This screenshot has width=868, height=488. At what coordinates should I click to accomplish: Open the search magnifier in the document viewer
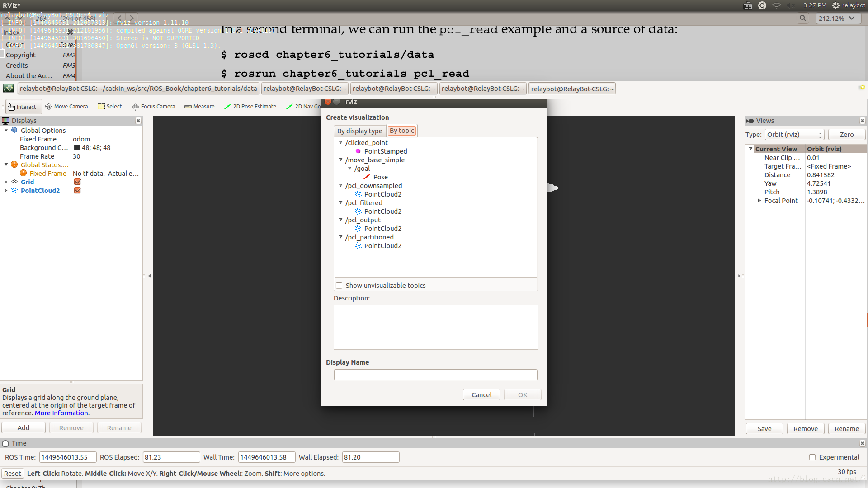pos(802,19)
